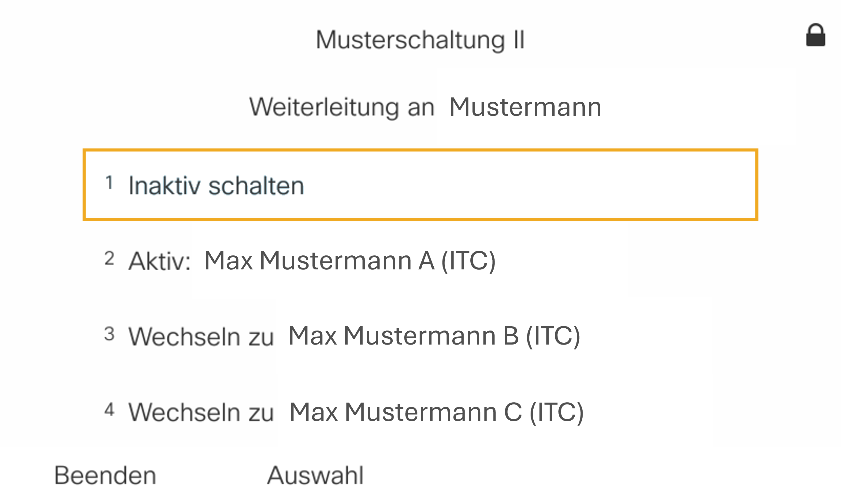
Task: Click the Musterschaltung II title
Action: [420, 40]
